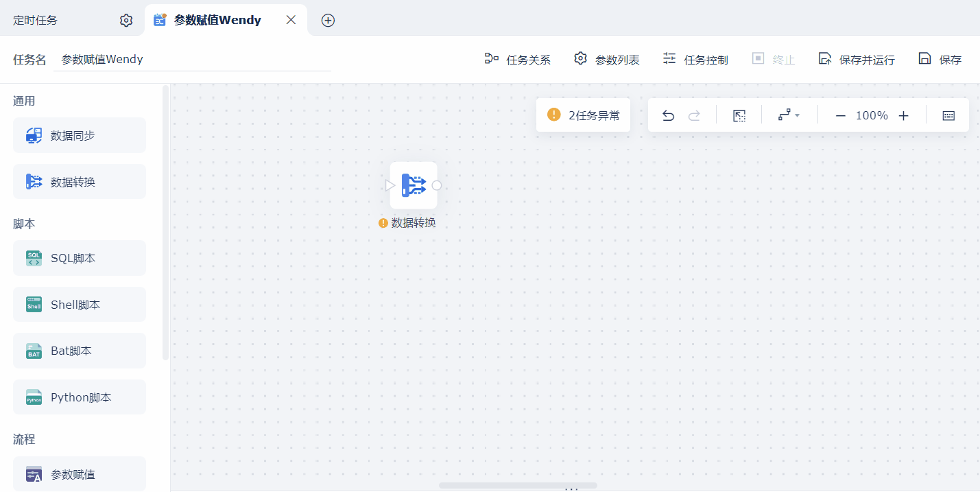The image size is (980, 492).
Task: Click the undo arrow in canvas toolbar
Action: [x=668, y=115]
